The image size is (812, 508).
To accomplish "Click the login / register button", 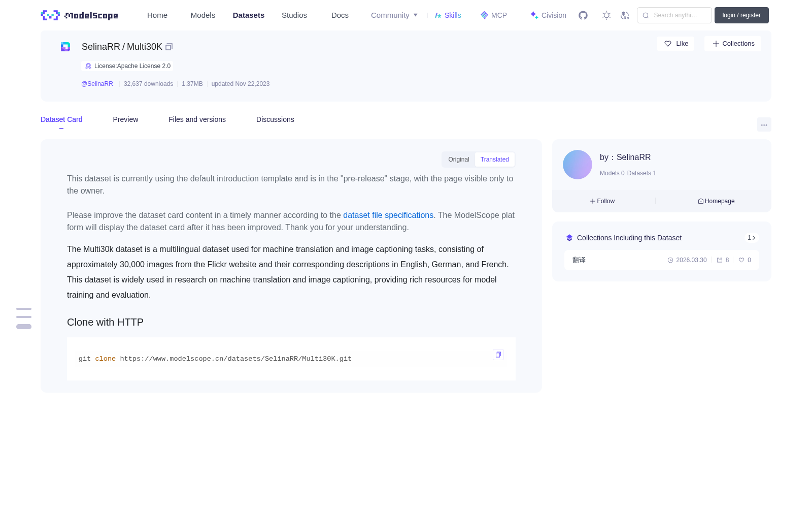I will [741, 15].
